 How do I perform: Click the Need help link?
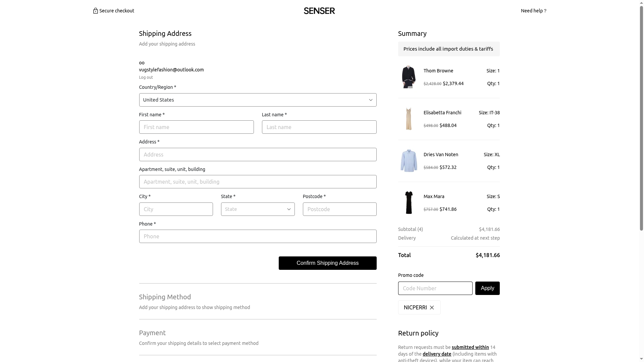[533, 11]
